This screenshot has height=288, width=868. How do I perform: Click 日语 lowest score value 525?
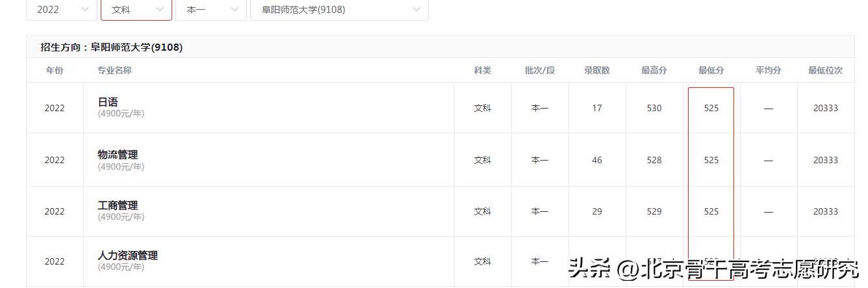coord(711,109)
